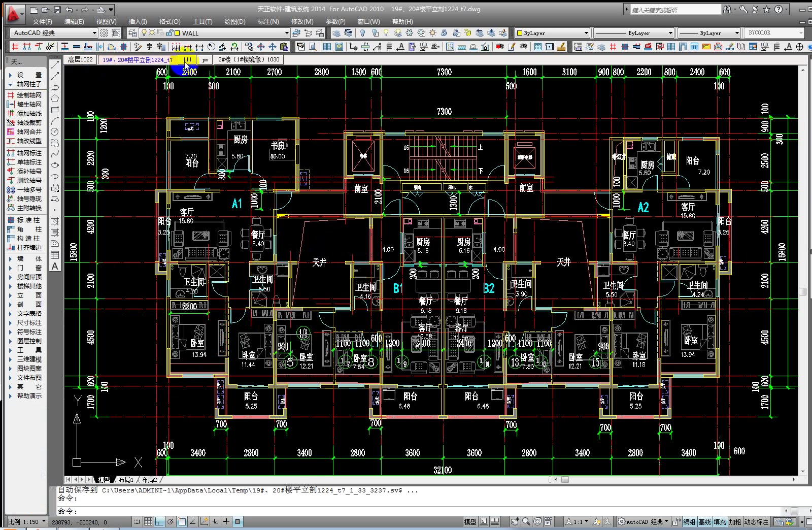
Task: Click the New drawing icon in quick access toolbar
Action: tap(34, 10)
